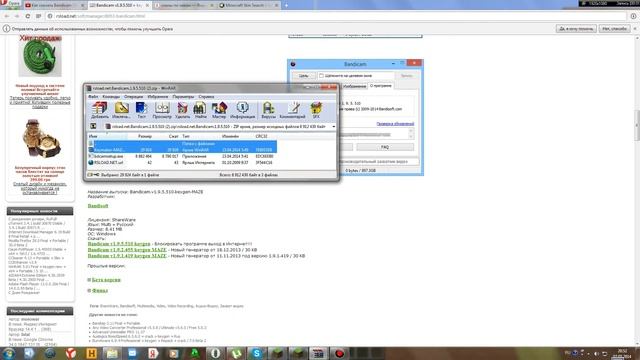Open the Skype taskbar icon
640x360 pixels.
(256, 353)
